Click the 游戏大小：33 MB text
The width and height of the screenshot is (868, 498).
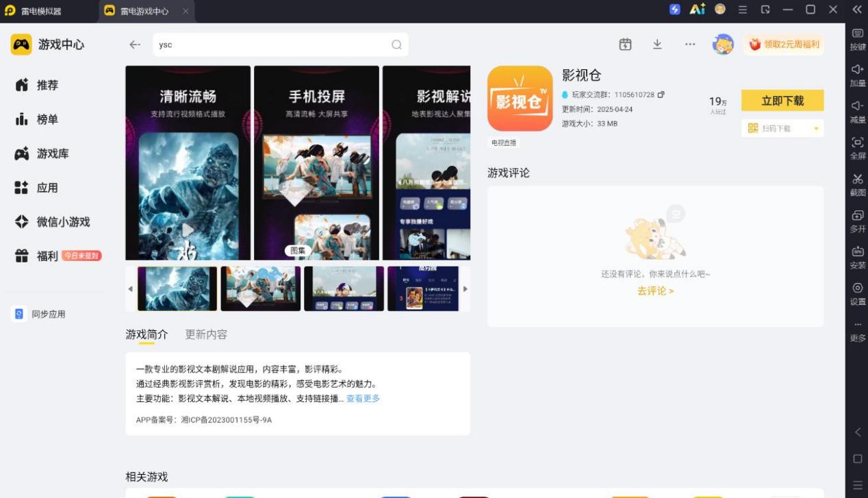pos(589,124)
